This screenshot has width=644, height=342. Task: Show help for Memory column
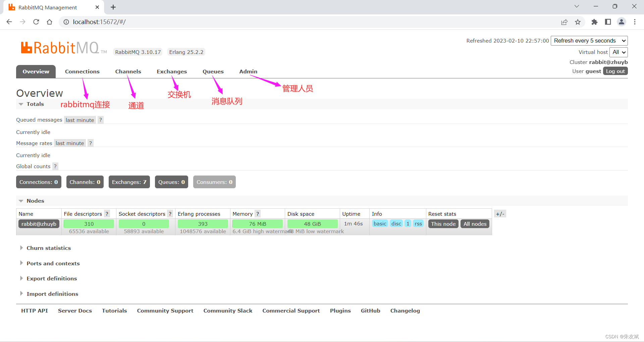coord(258,214)
